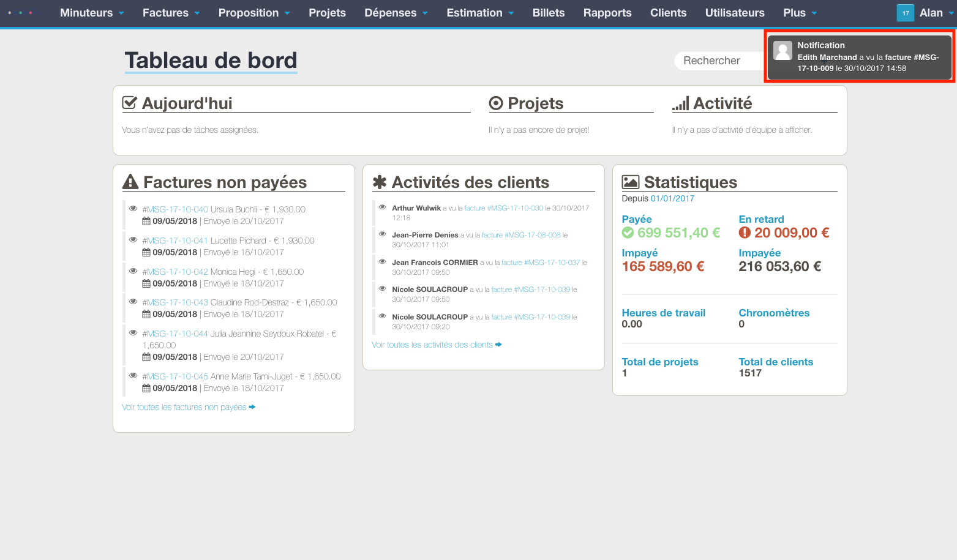Click the signal bars icon beside Activité

(x=680, y=103)
